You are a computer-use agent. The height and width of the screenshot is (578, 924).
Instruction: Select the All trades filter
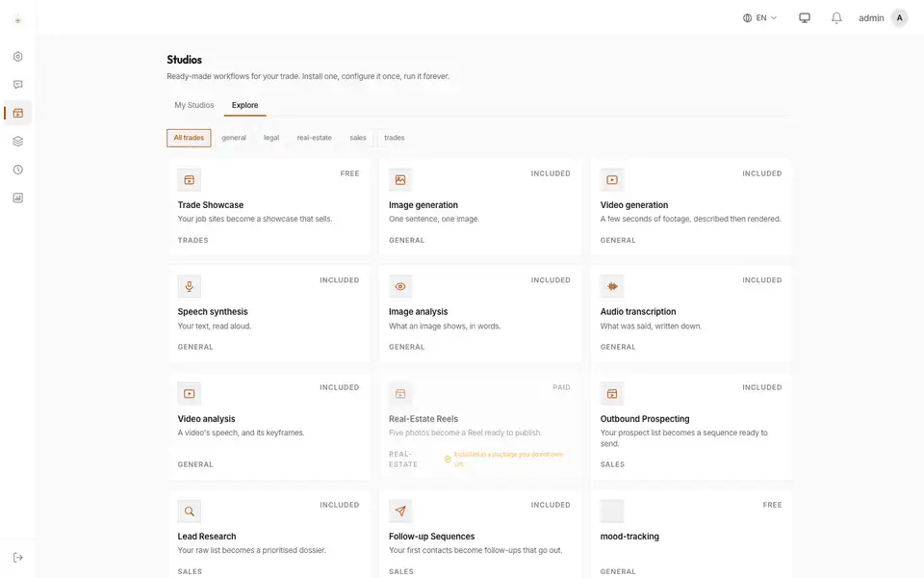[x=189, y=138]
